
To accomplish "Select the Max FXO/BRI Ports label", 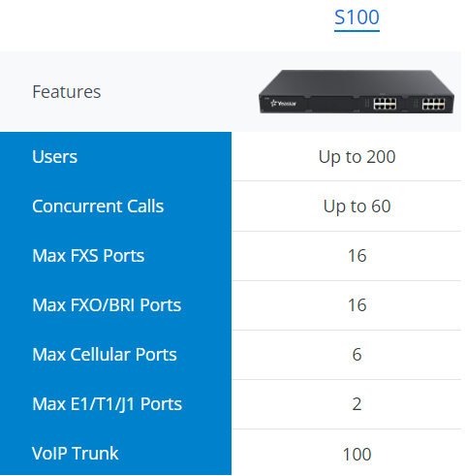I will 107,305.
